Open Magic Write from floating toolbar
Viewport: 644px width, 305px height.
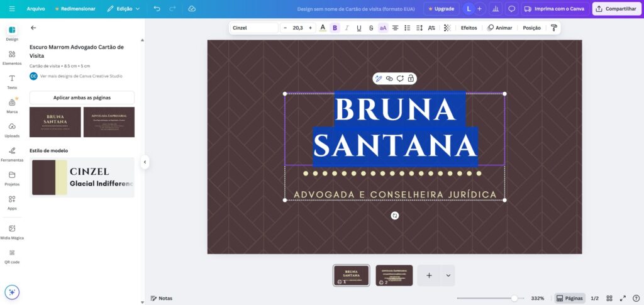[379, 79]
